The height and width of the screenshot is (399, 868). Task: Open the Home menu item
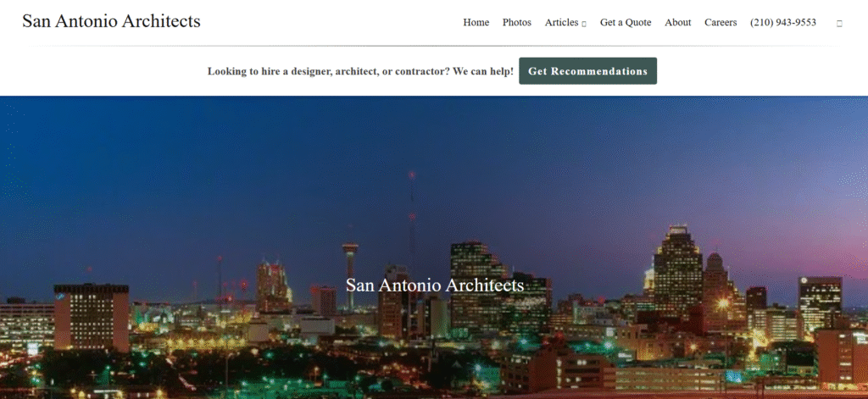click(476, 23)
